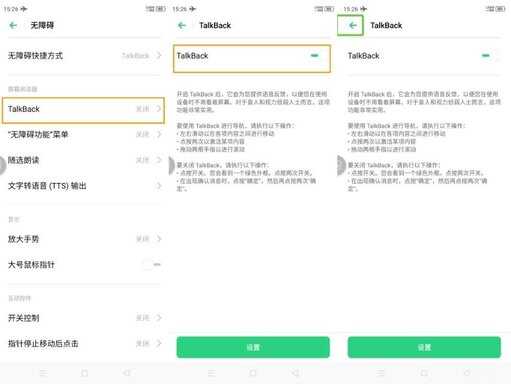Open the 指针停止移动后点击 entry

pyautogui.click(x=85, y=343)
